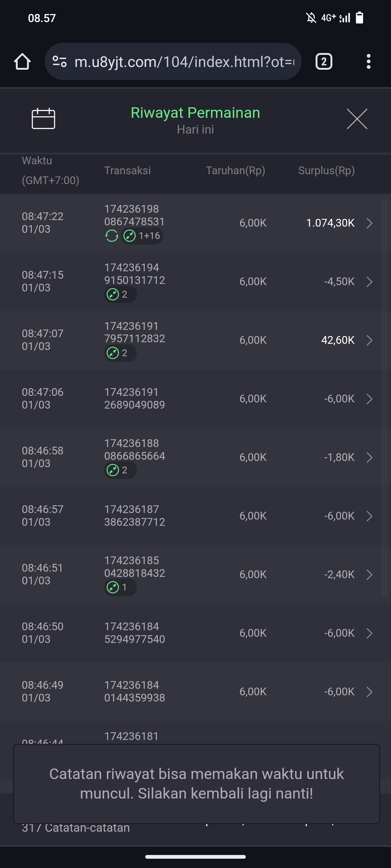Tap the Riwayat Permainan title

(195, 113)
